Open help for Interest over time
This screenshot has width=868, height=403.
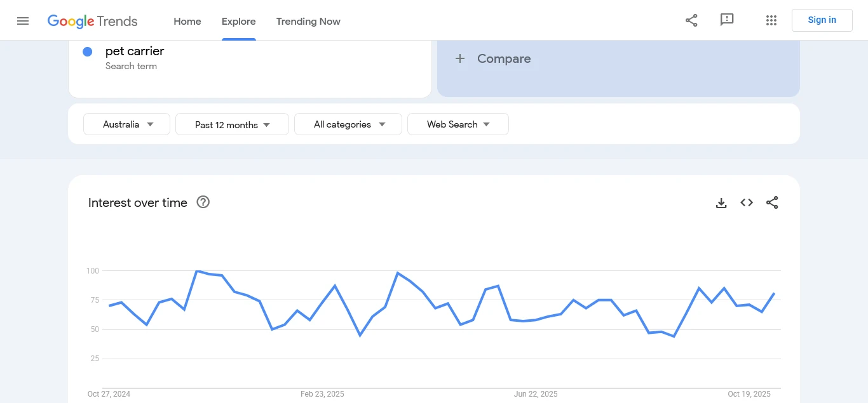tap(203, 202)
